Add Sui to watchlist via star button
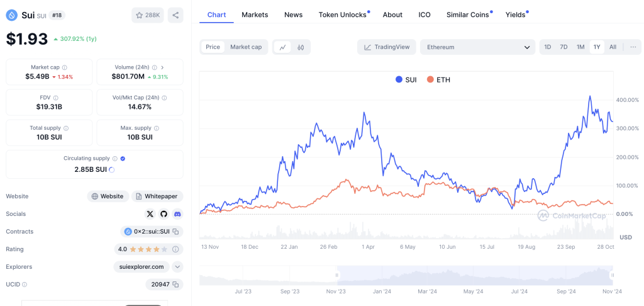 point(148,15)
